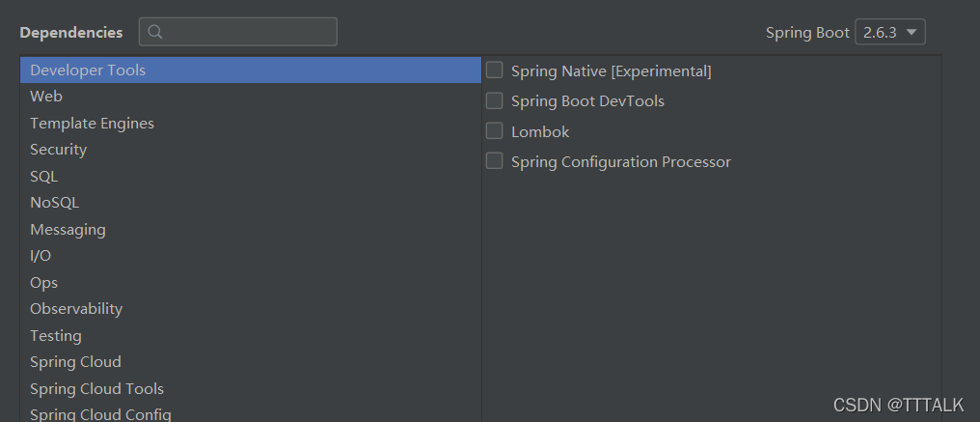Click the magnifier icon in the Dependencies search box
The width and height of the screenshot is (980, 422).
click(x=155, y=32)
